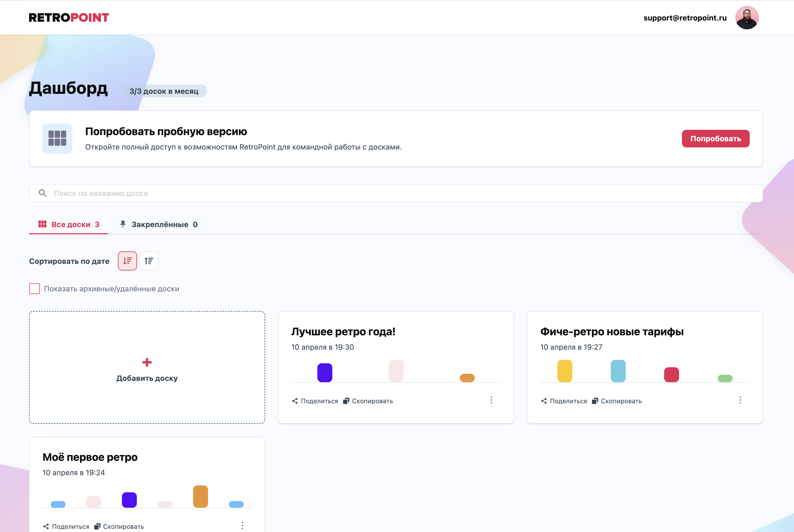Click the RetroPoint logo
Viewport: 794px width, 532px height.
69,17
